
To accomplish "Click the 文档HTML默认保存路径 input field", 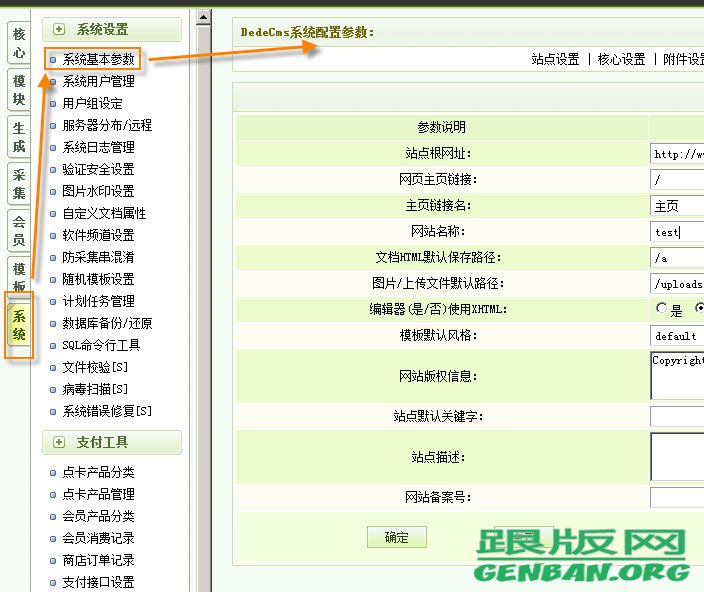I will (x=677, y=258).
